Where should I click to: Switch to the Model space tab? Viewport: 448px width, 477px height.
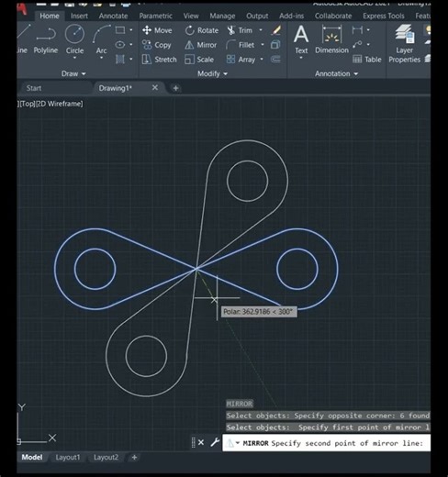point(32,458)
